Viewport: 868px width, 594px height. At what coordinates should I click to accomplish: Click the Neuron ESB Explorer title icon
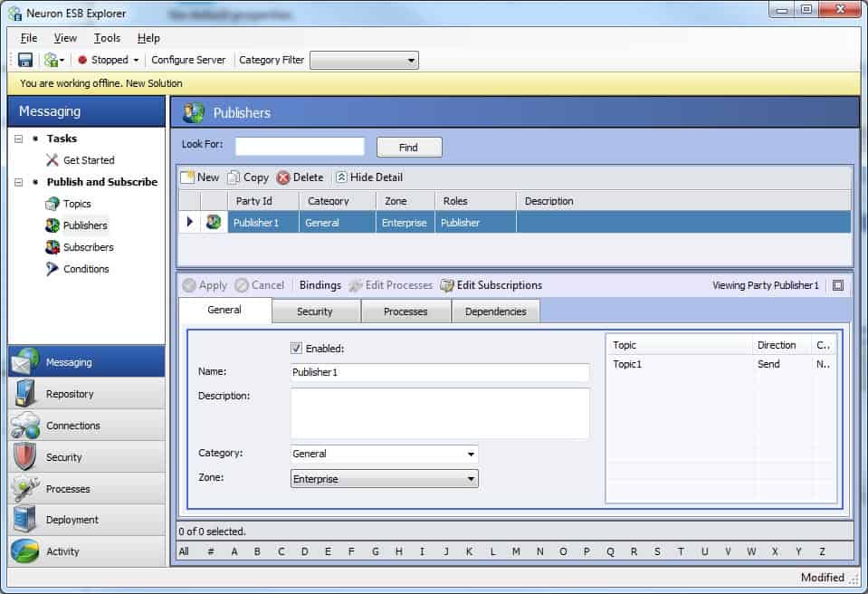point(15,14)
